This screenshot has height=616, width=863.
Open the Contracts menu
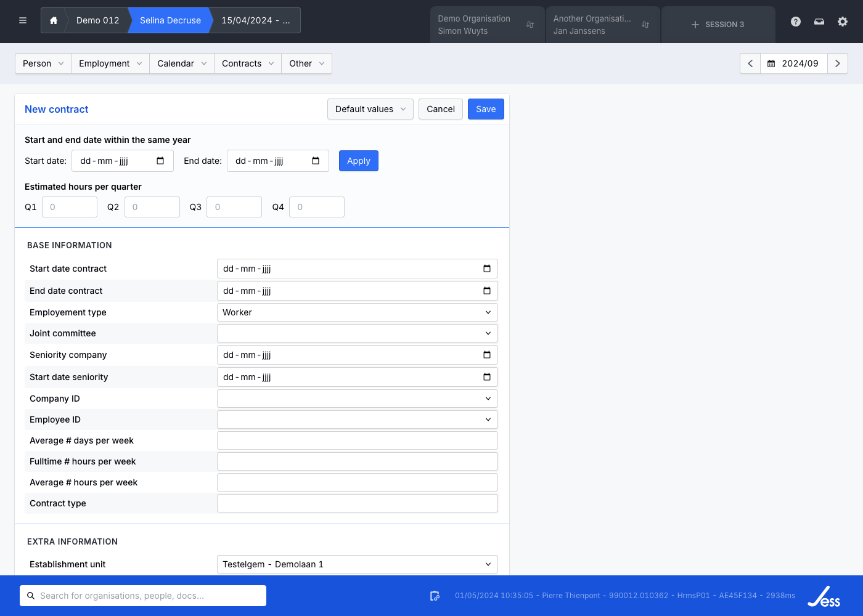pos(247,63)
